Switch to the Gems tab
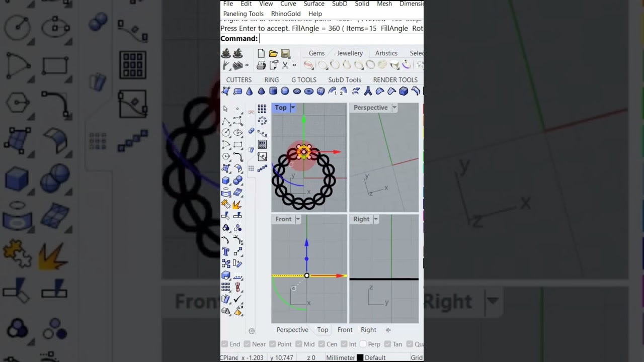 tap(316, 53)
